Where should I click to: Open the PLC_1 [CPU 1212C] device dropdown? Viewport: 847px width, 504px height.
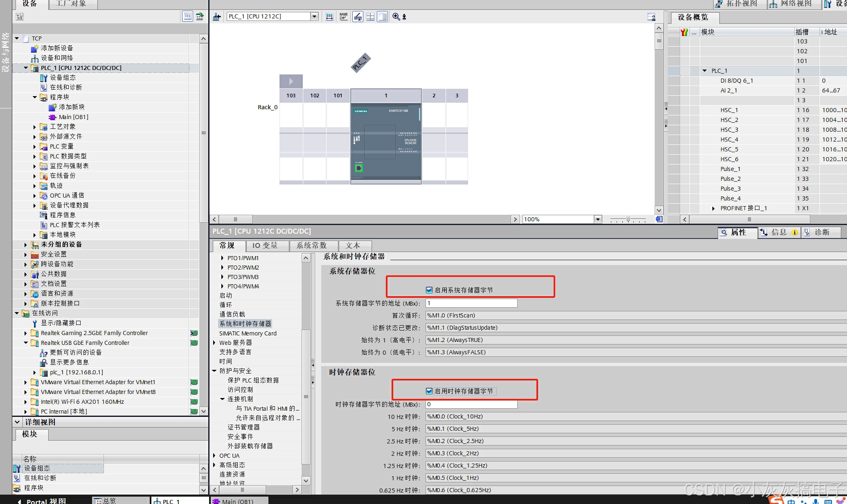pyautogui.click(x=314, y=16)
